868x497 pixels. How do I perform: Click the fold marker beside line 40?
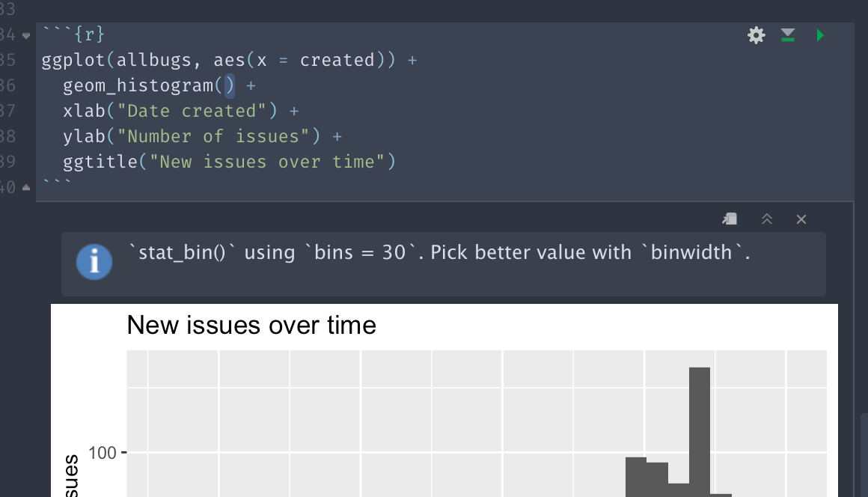pos(25,186)
